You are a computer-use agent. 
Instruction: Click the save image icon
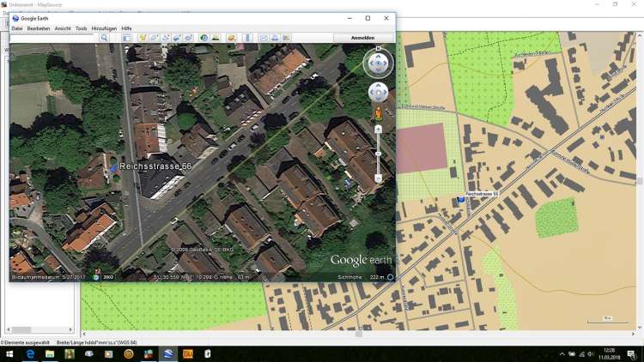(286, 38)
